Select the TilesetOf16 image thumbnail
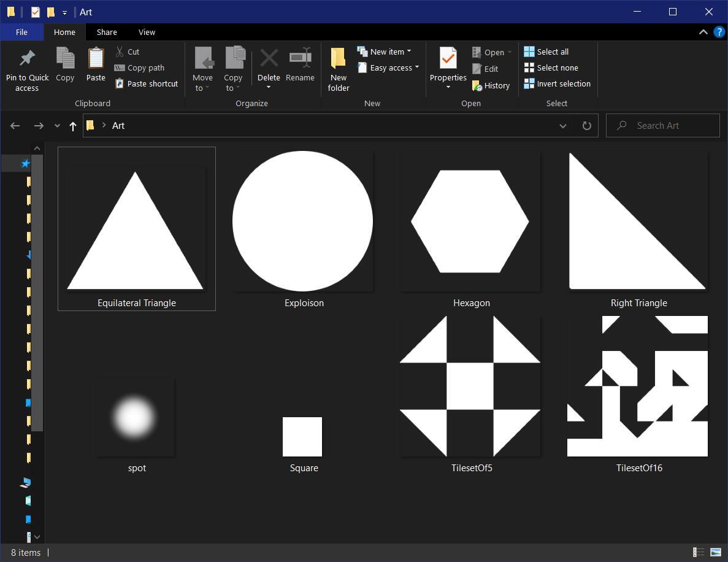The height and width of the screenshot is (562, 728). point(637,387)
